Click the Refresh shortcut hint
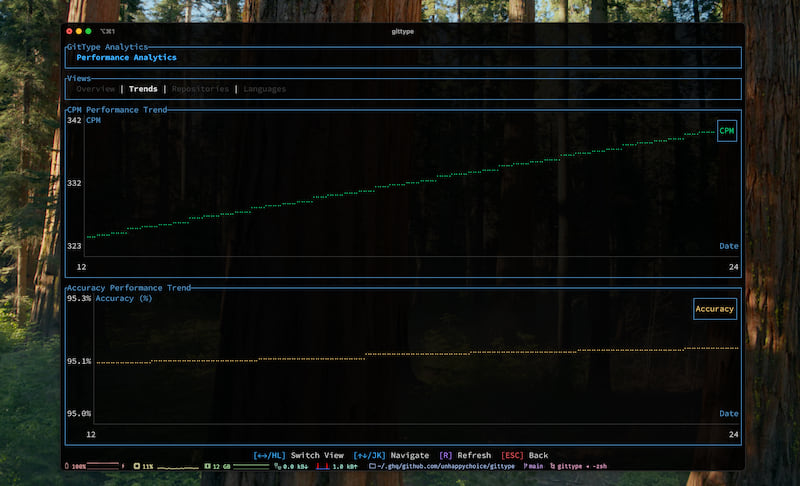800x486 pixels. click(x=464, y=455)
